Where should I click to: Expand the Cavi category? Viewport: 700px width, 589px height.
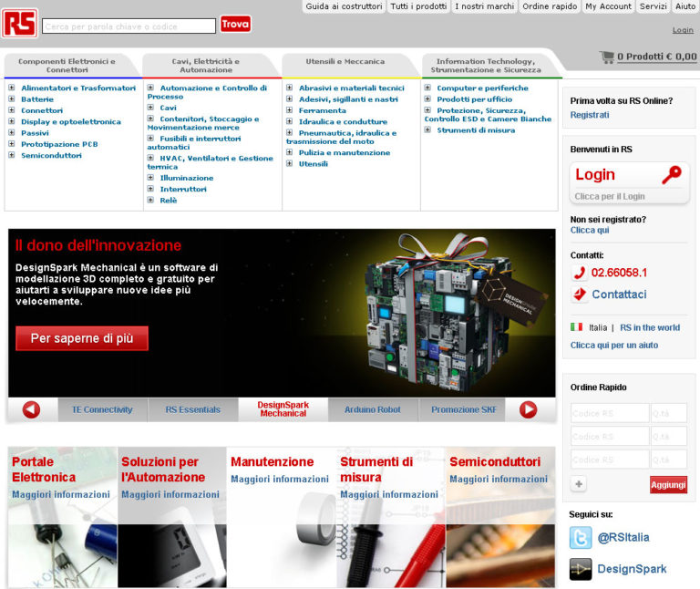click(150, 108)
